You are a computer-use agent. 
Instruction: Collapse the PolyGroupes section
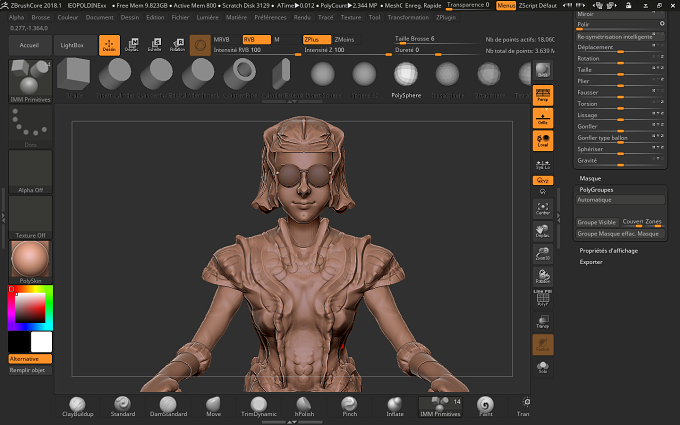596,190
